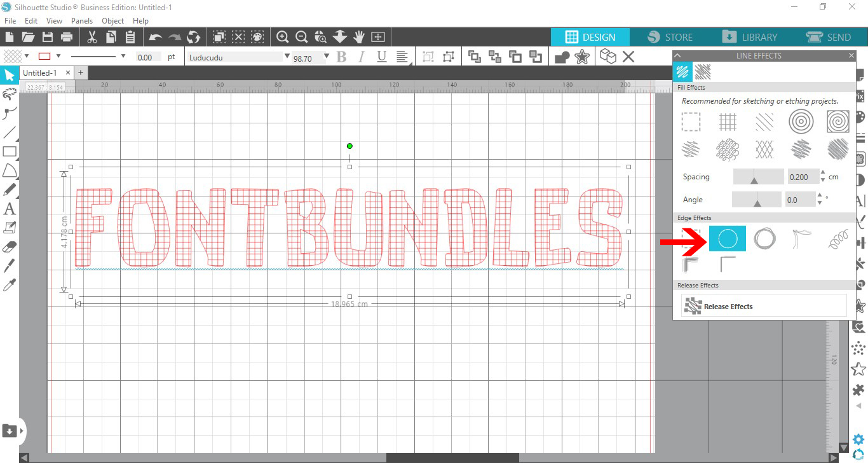This screenshot has width=868, height=463.
Task: Open a file with the folder icon
Action: click(x=28, y=37)
